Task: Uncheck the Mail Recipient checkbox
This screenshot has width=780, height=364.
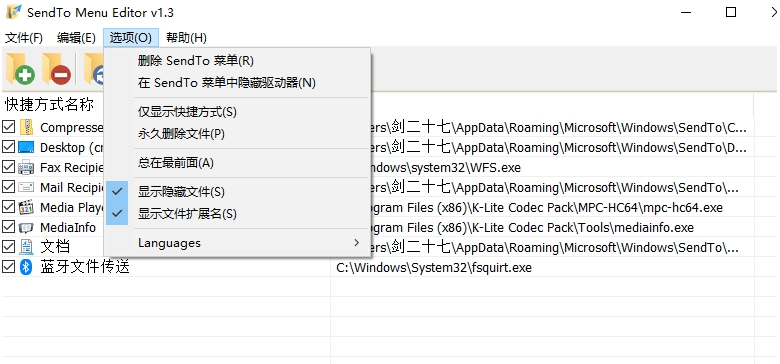Action: (x=8, y=187)
